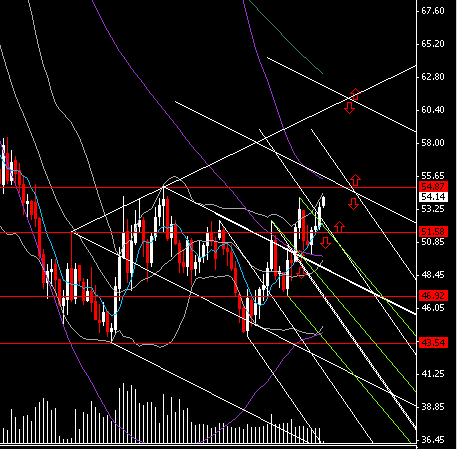Click the 54.14 current price label
Viewport: 457px width, 449px height.
coord(433,196)
